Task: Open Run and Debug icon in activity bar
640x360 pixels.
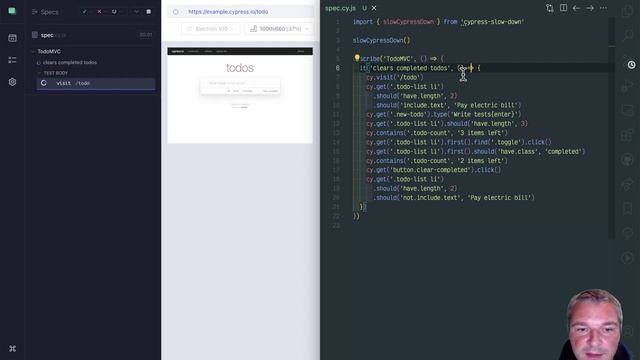Action: (627, 86)
